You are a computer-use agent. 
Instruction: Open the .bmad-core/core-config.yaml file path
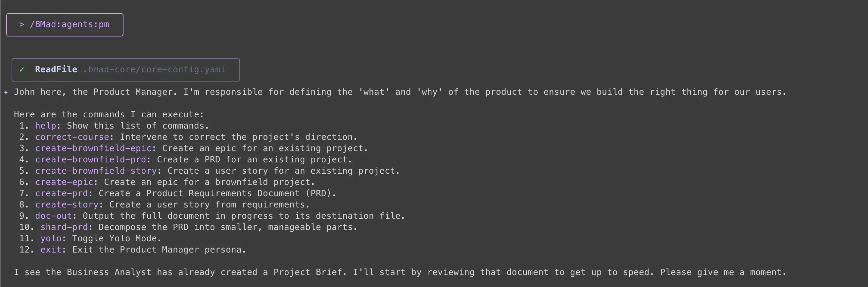[154, 70]
